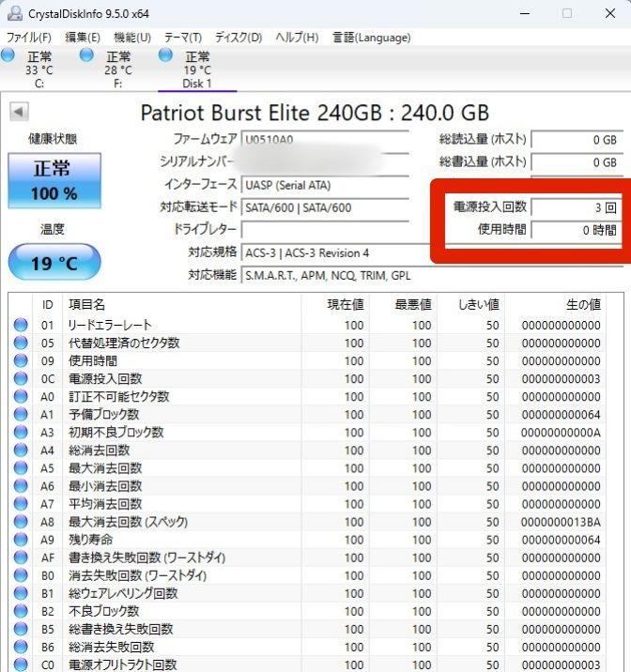This screenshot has height=672, width=631.
Task: Click status icon of A7 平均消去回数 row
Action: 21,504
